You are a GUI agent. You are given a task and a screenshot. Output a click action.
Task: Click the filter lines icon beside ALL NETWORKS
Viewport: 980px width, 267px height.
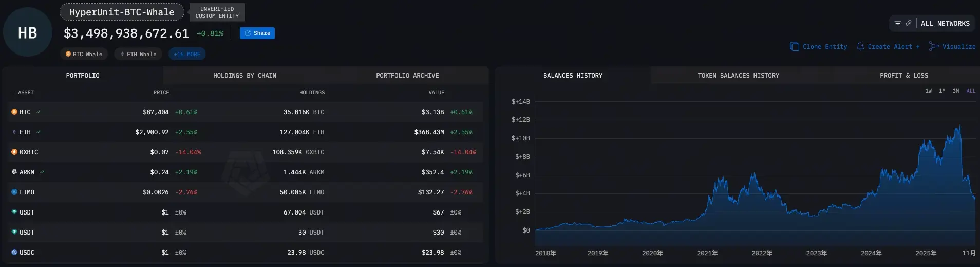(898, 23)
